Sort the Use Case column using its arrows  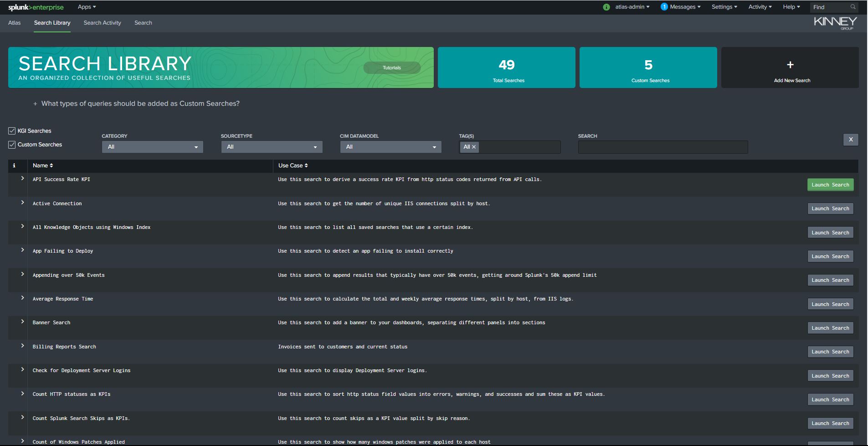[x=306, y=166]
